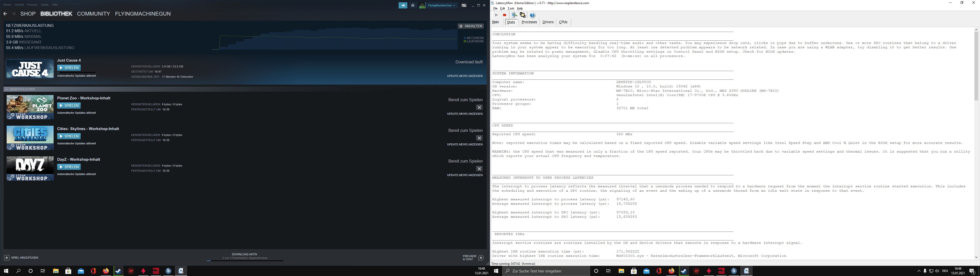980x276 pixels.
Task: Open Hilfe menu in Steam
Action: pos(55,5)
